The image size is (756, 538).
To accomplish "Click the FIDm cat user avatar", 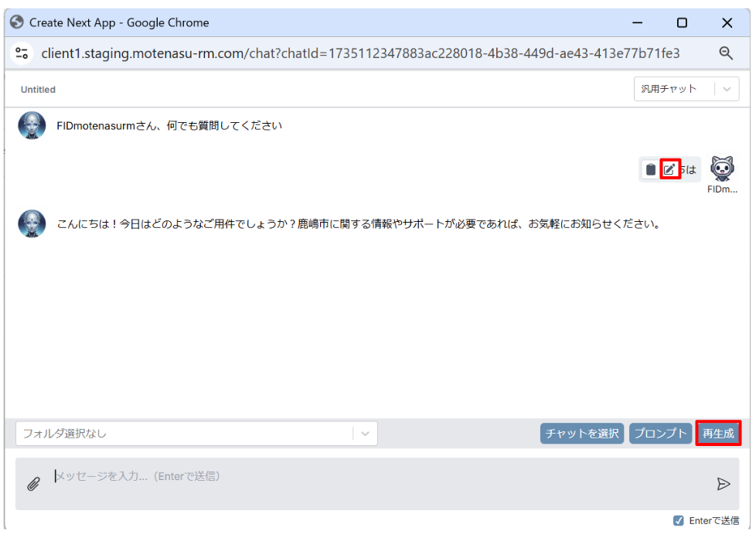I will point(722,169).
